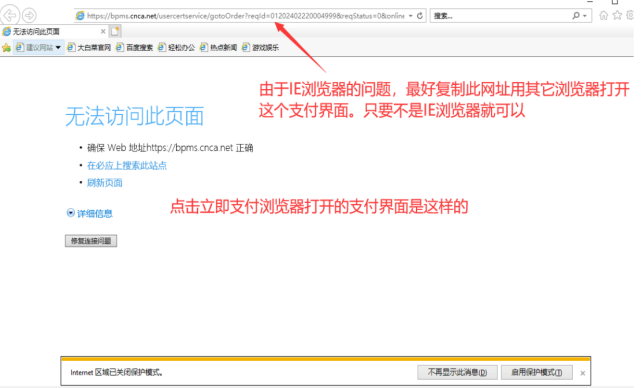Click the Favorites star icon at top right
The height and width of the screenshot is (388, 641).
(617, 16)
